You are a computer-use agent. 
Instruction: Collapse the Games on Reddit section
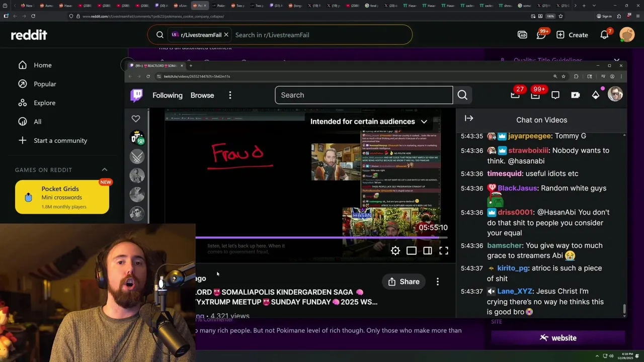(105, 170)
